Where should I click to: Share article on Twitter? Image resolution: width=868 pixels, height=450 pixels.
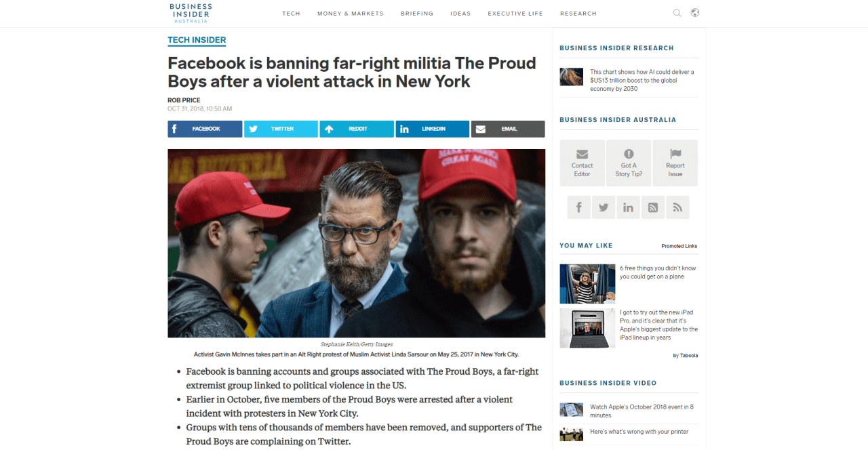pyautogui.click(x=281, y=129)
